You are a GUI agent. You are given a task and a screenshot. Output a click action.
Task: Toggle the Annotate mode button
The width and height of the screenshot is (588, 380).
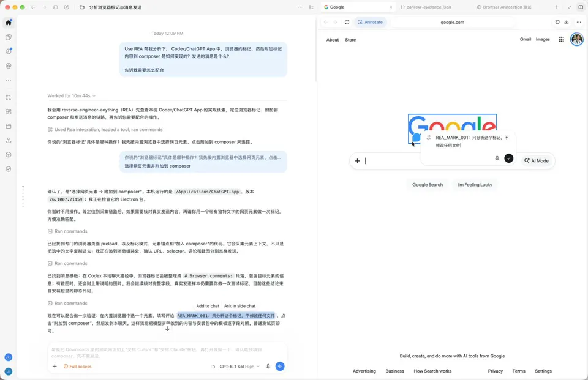click(370, 22)
